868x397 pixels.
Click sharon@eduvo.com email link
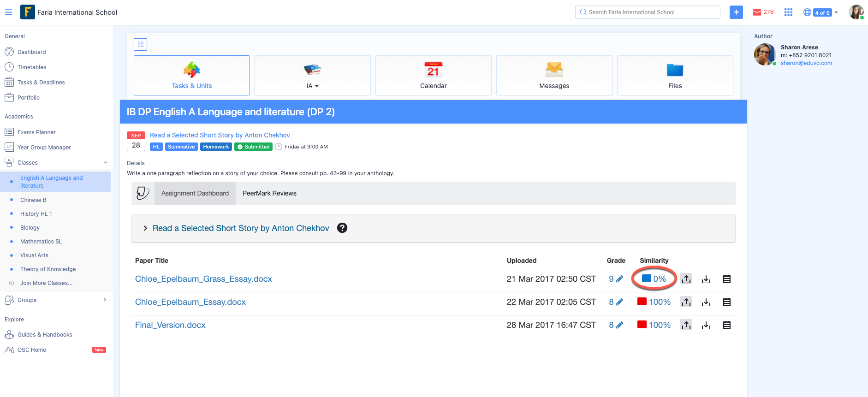(x=806, y=63)
